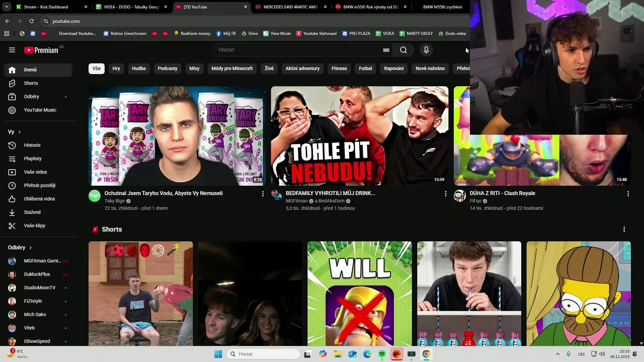Select the Fotbal filter chip
The height and width of the screenshot is (362, 644).
[x=365, y=68]
